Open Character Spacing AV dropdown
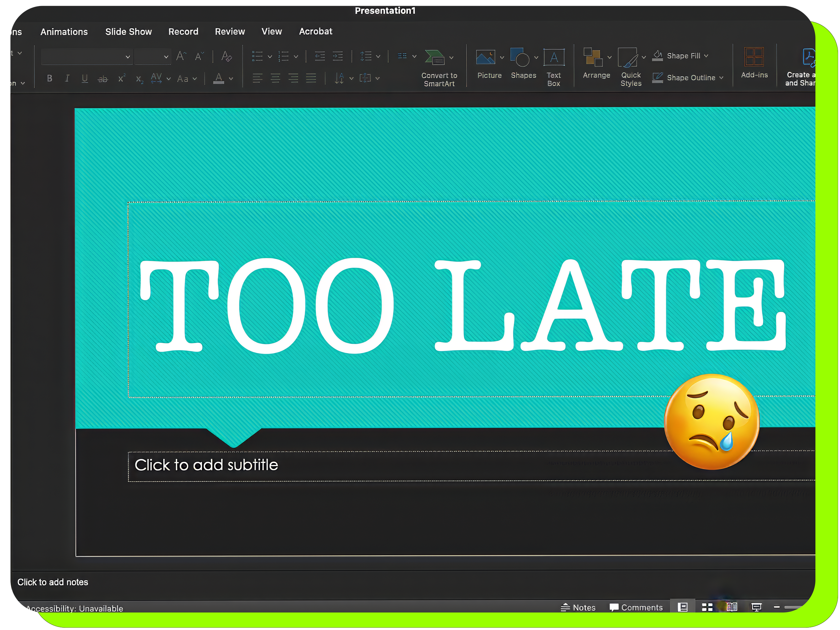This screenshot has height=630, width=840. 161,78
